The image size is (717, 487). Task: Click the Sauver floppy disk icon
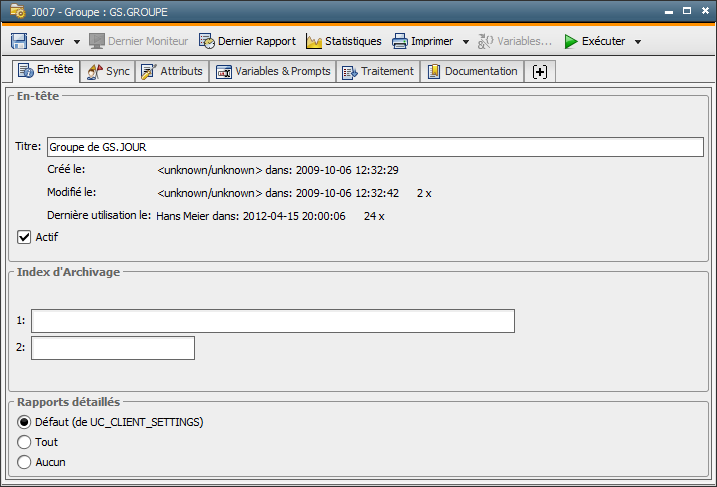[19, 41]
